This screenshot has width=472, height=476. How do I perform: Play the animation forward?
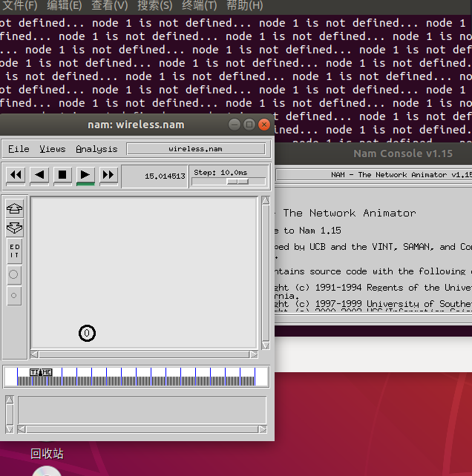tap(85, 175)
